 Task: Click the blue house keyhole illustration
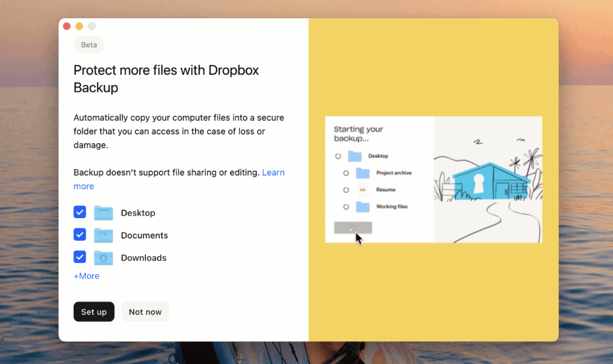(x=484, y=181)
